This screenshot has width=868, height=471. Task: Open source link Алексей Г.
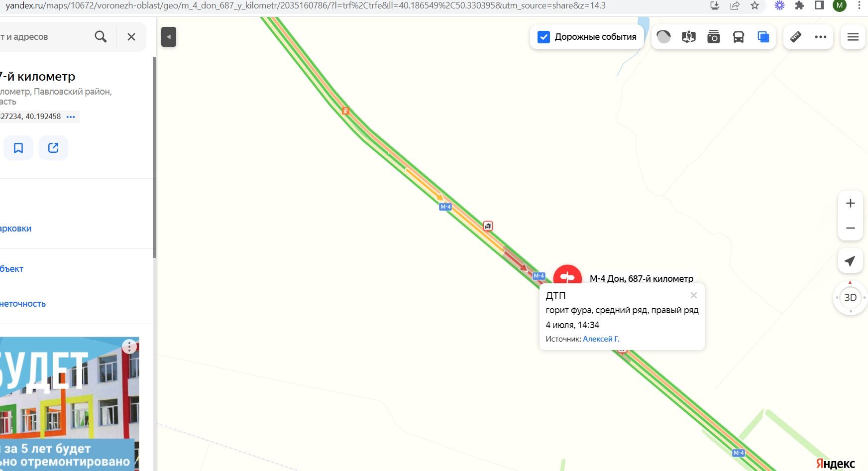(601, 339)
